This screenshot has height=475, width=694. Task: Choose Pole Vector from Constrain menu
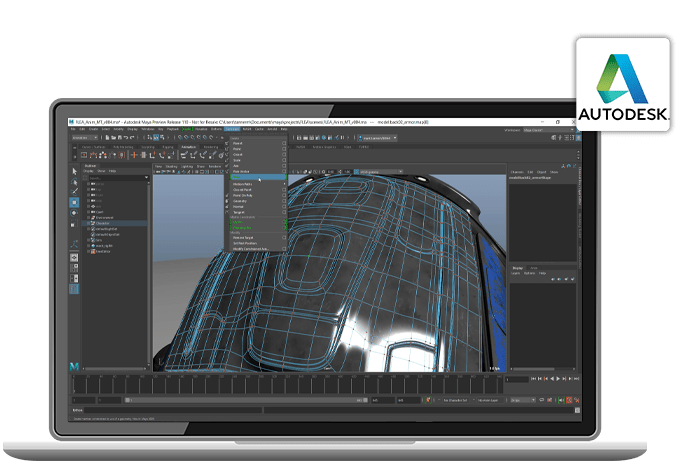click(243, 171)
